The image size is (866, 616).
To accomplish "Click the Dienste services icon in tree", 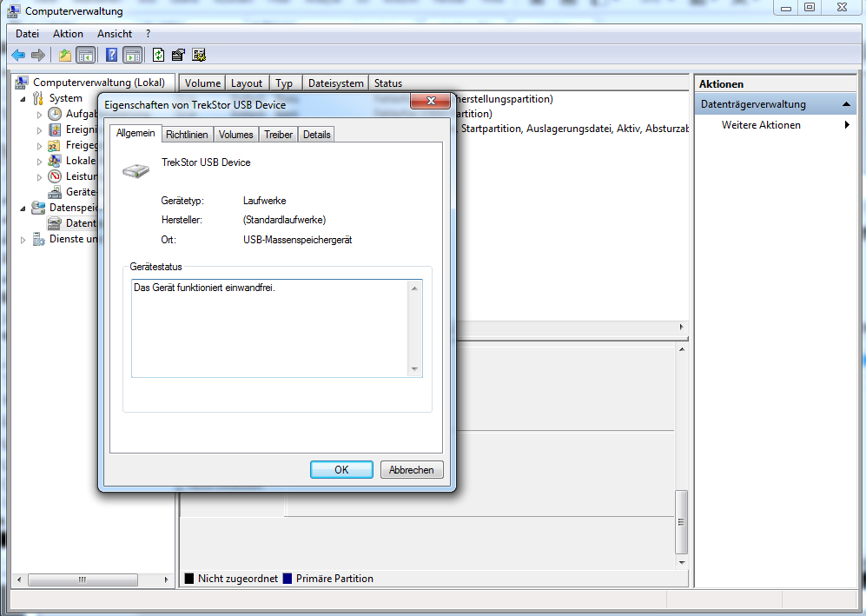I will coord(38,239).
